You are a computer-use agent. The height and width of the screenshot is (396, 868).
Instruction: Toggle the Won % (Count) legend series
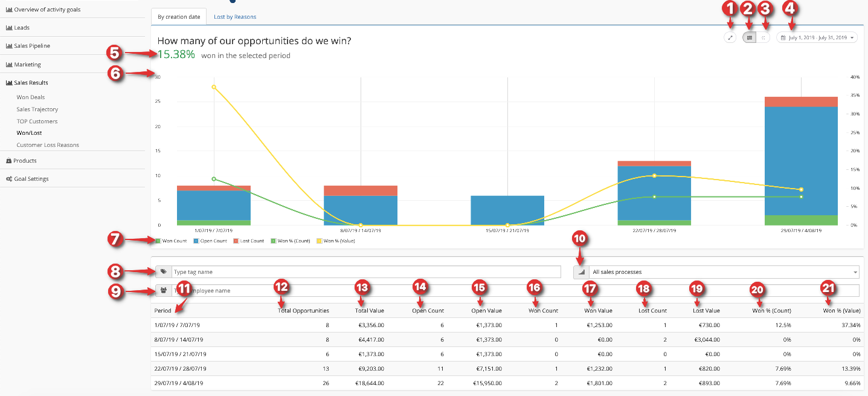(291, 241)
